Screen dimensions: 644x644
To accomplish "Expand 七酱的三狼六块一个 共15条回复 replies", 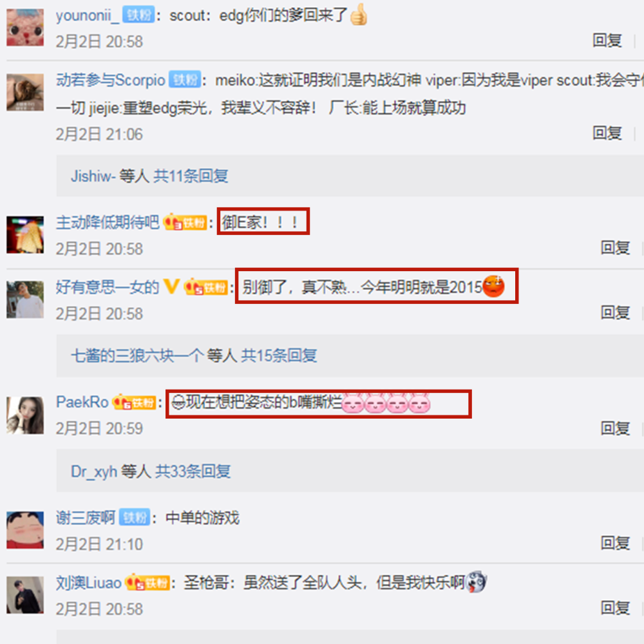I will click(x=194, y=355).
